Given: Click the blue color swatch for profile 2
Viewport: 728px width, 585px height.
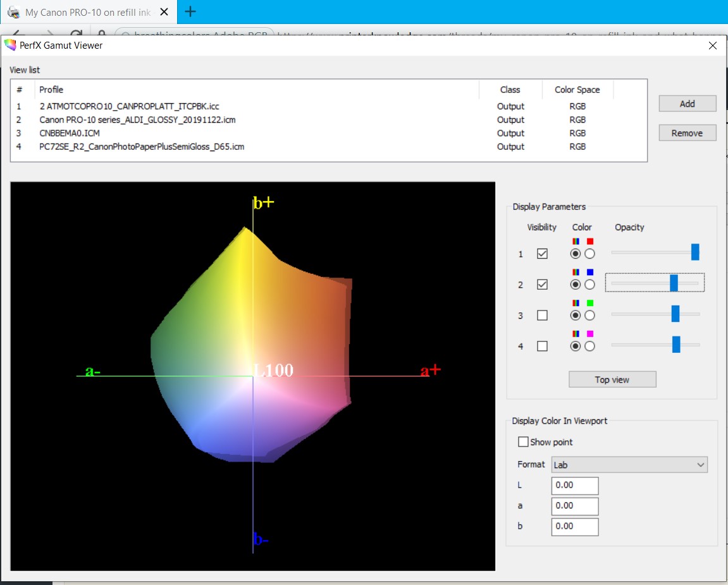Looking at the screenshot, I should pos(590,273).
